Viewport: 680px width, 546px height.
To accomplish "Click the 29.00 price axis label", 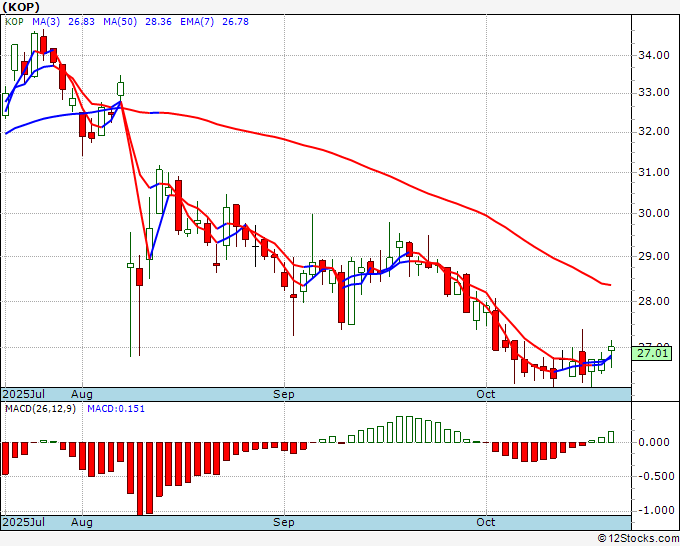I will (x=654, y=256).
